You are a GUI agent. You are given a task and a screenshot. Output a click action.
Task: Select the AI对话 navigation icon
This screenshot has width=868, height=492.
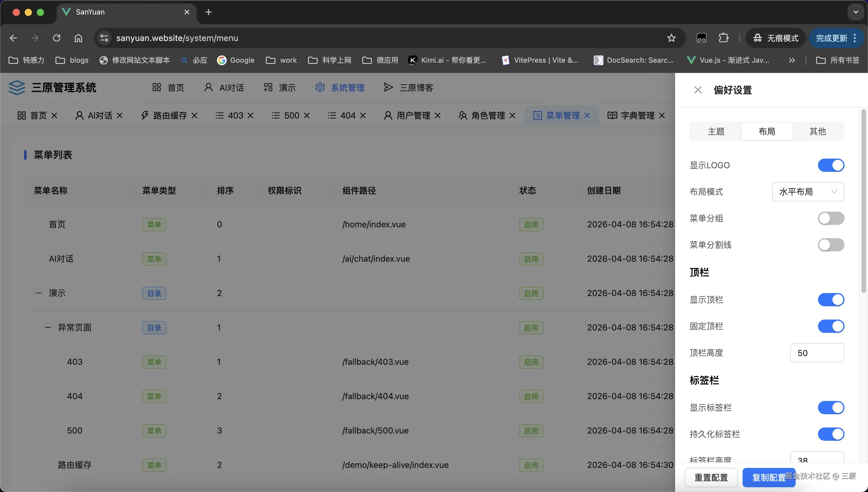(x=208, y=87)
